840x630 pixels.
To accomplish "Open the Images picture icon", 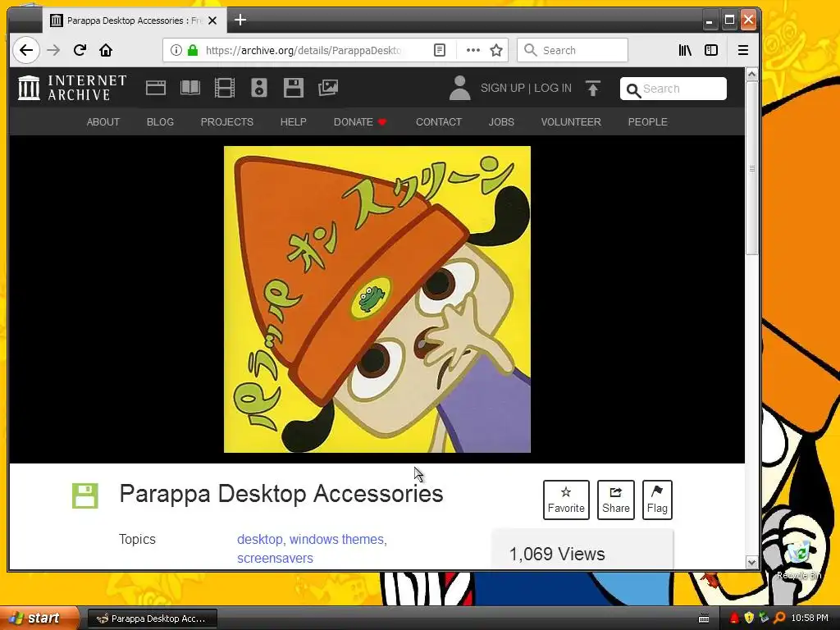I will (328, 88).
